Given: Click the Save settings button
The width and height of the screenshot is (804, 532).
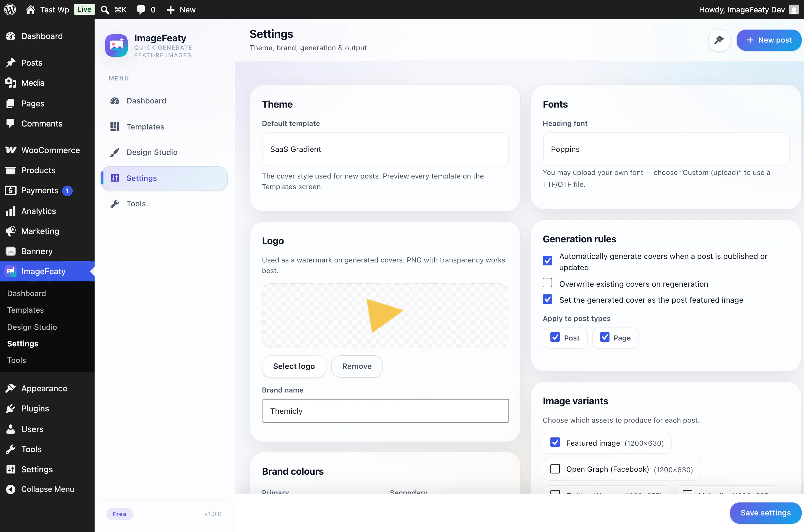Looking at the screenshot, I should (x=765, y=513).
